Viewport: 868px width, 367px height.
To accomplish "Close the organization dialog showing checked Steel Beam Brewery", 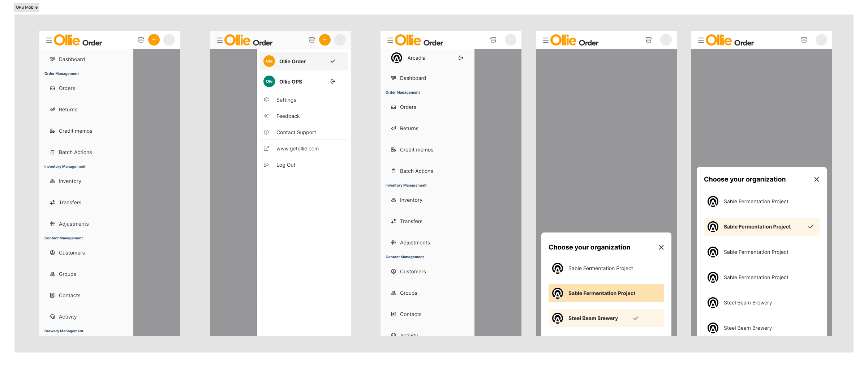I will coord(661,247).
